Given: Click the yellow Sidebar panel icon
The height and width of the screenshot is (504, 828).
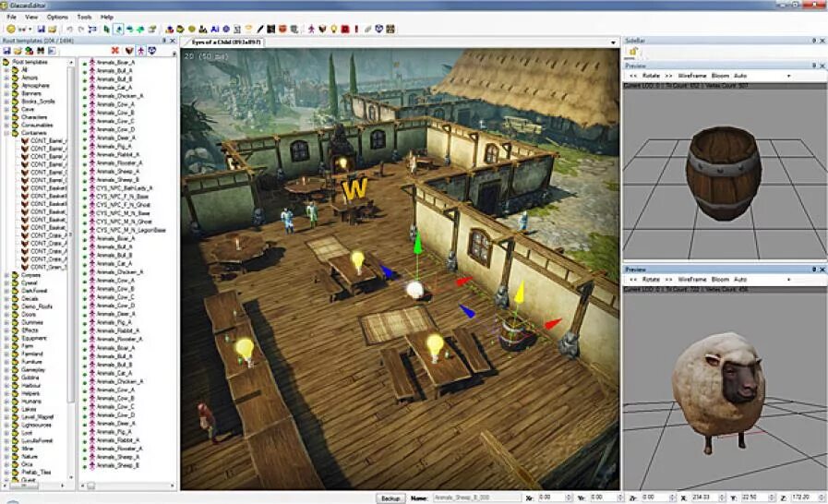Looking at the screenshot, I should (632, 52).
